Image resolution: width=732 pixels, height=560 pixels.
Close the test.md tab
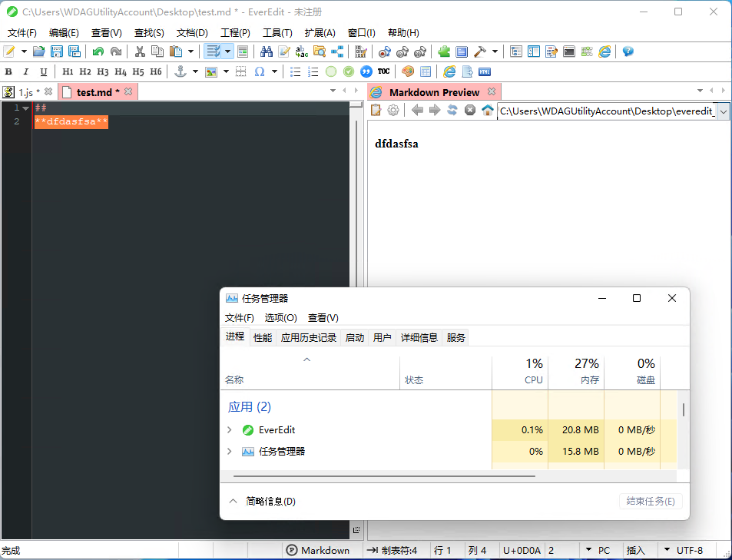pos(128,91)
